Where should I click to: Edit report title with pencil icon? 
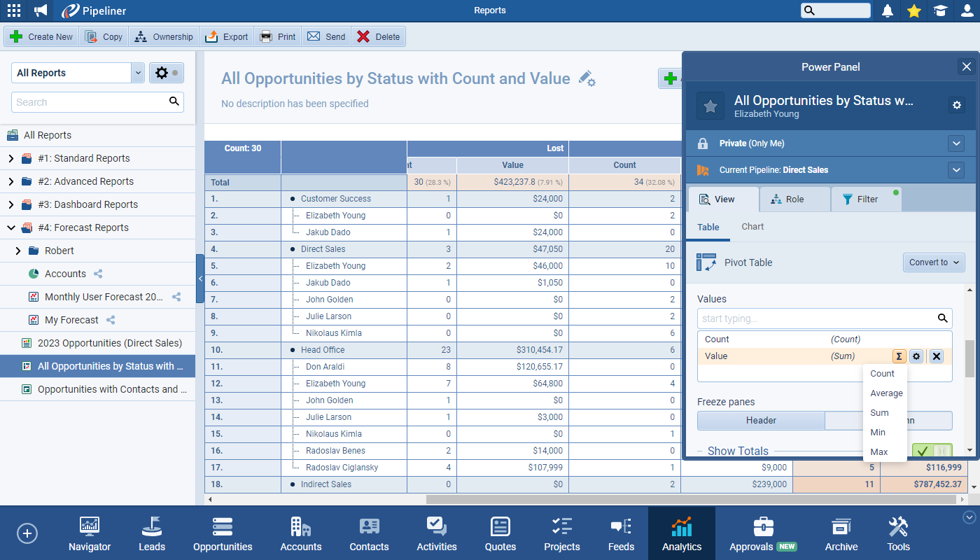tap(587, 79)
